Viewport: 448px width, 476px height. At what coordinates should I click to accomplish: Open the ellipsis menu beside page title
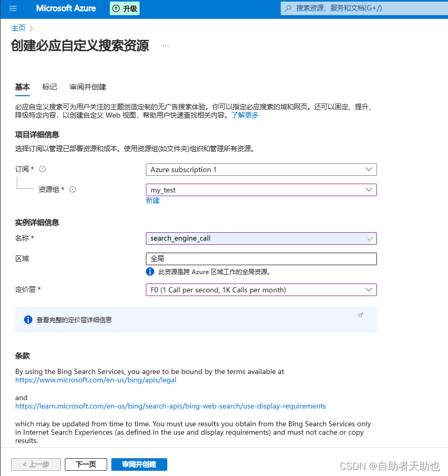(166, 46)
